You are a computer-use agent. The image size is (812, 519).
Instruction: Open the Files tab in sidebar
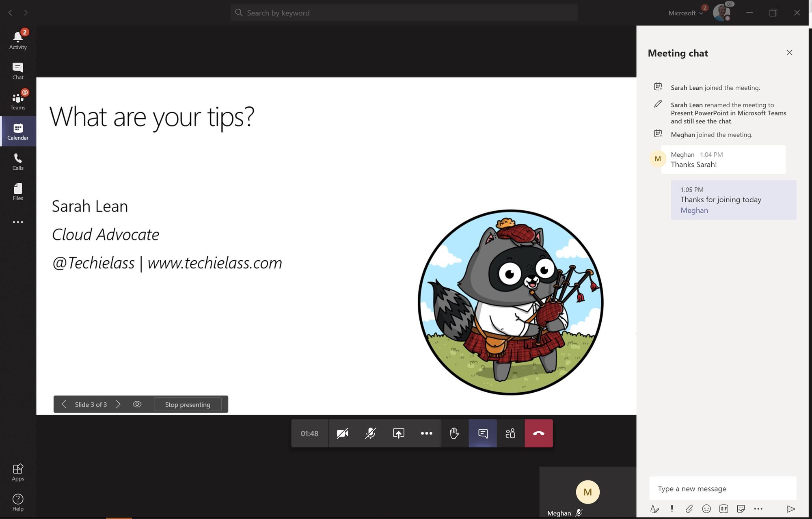(18, 192)
